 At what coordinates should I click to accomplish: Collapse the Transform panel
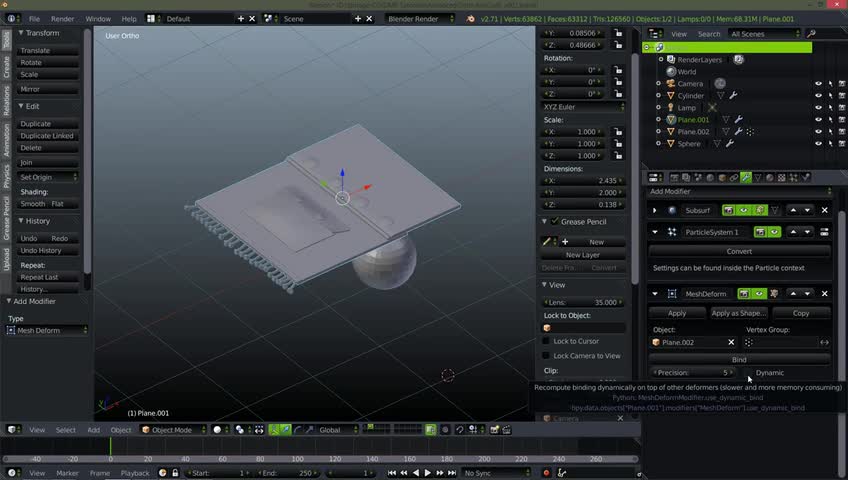pos(21,33)
